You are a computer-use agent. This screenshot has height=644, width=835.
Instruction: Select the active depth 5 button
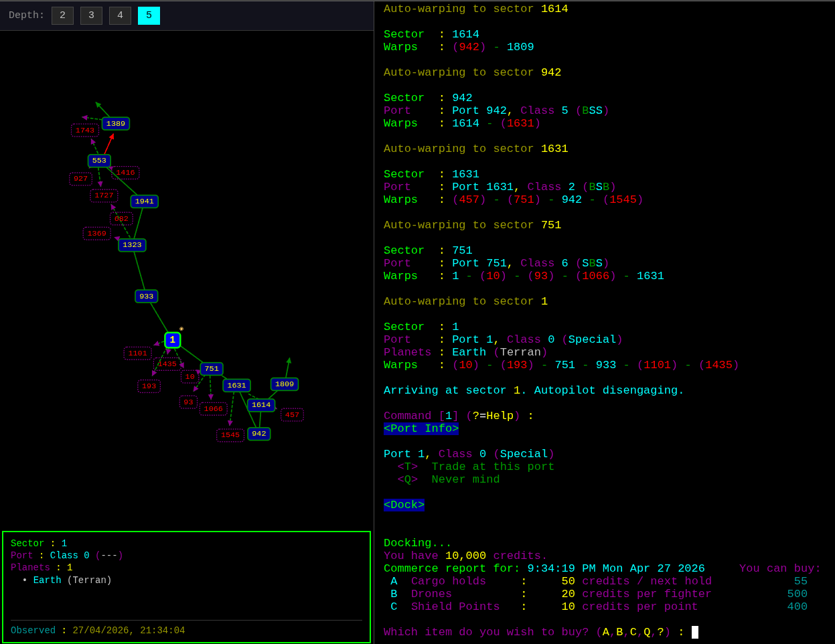pos(149,15)
